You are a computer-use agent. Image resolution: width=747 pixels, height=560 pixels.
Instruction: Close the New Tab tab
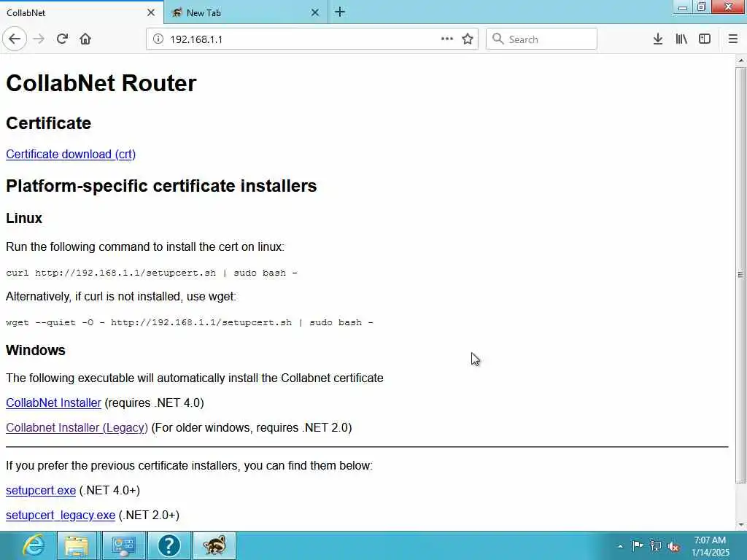[x=315, y=12]
